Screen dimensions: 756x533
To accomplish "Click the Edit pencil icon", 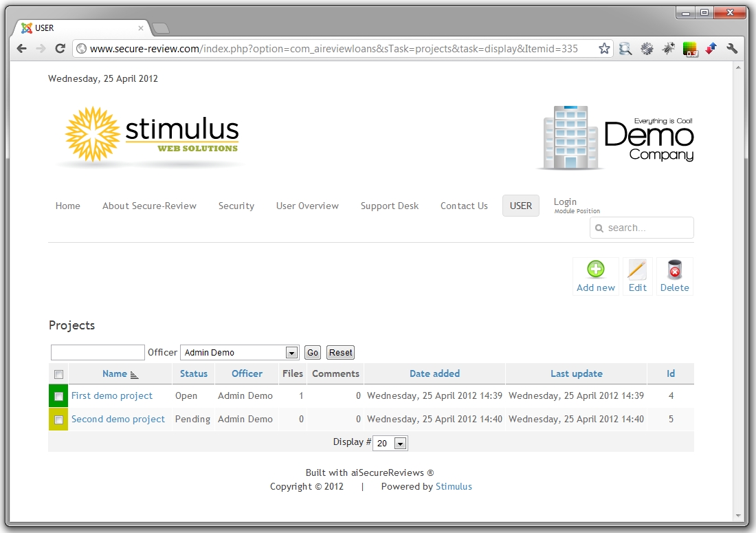I will (637, 270).
